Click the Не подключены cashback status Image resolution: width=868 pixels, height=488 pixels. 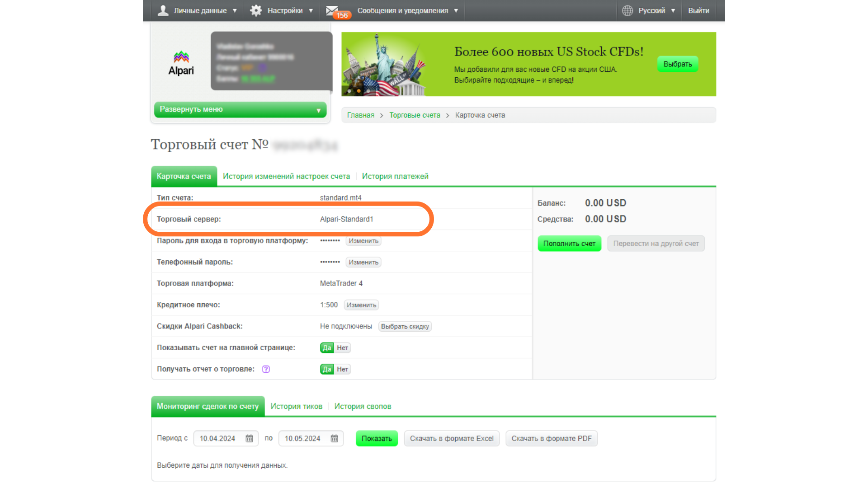346,326
